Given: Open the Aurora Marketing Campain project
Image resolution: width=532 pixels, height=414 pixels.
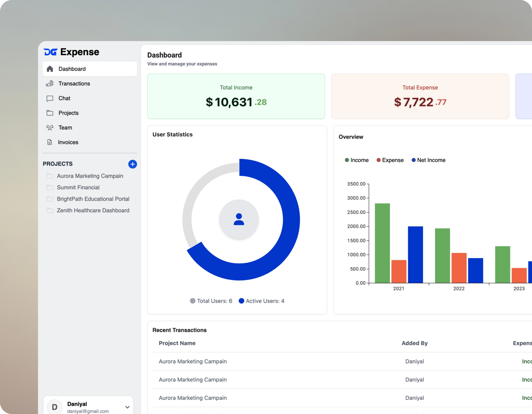Looking at the screenshot, I should (90, 176).
